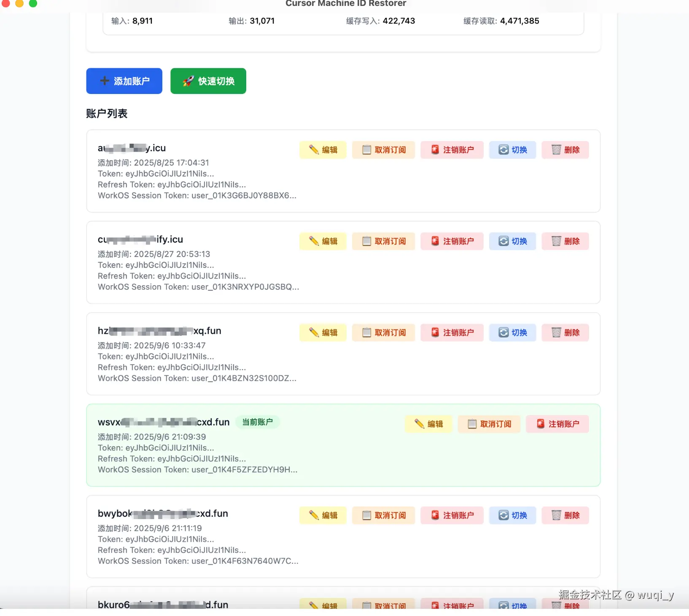Click the text 添加时间: 2025/9/6 21:11:19

coord(150,529)
